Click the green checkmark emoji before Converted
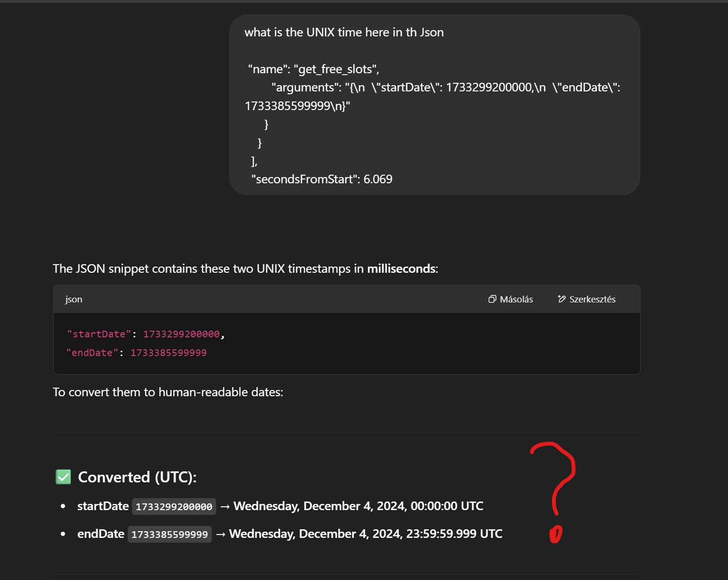The image size is (728, 580). click(63, 477)
